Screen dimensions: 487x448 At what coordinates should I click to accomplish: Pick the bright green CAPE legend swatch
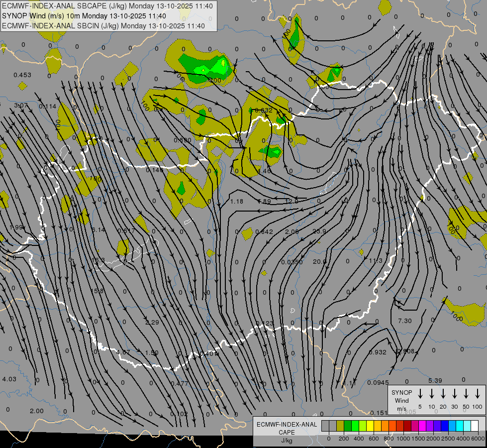click(x=355, y=426)
